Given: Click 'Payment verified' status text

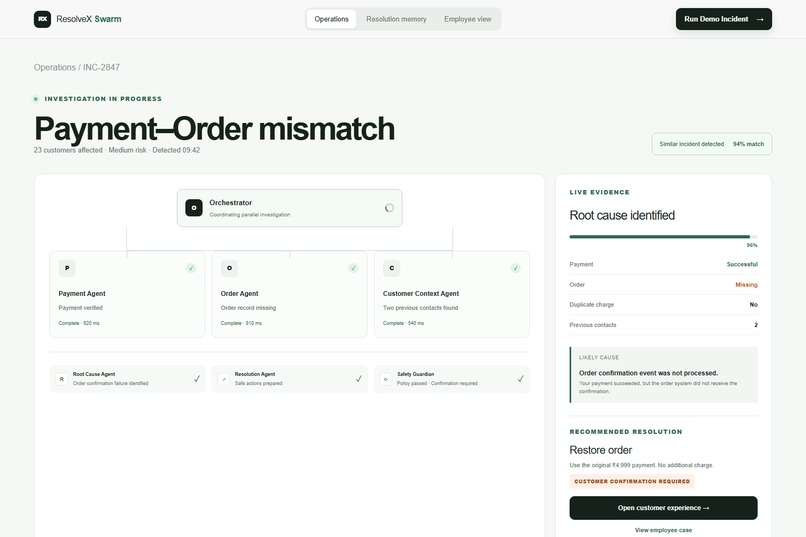Looking at the screenshot, I should pyautogui.click(x=81, y=308).
